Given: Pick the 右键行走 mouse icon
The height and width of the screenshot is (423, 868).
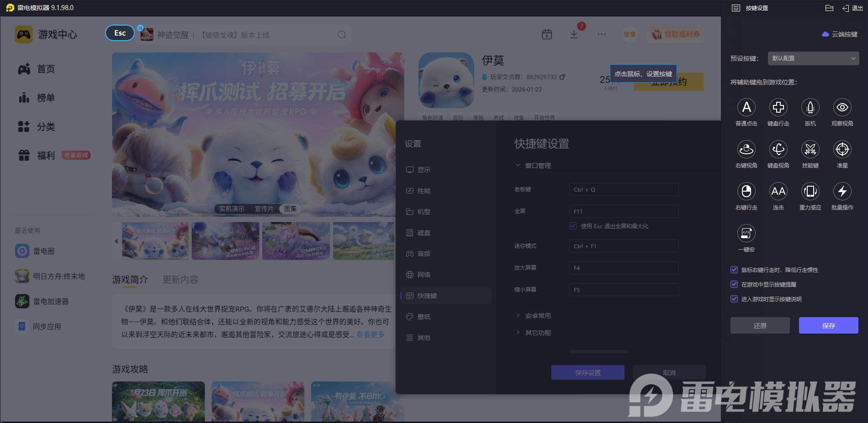Looking at the screenshot, I should coord(746,191).
